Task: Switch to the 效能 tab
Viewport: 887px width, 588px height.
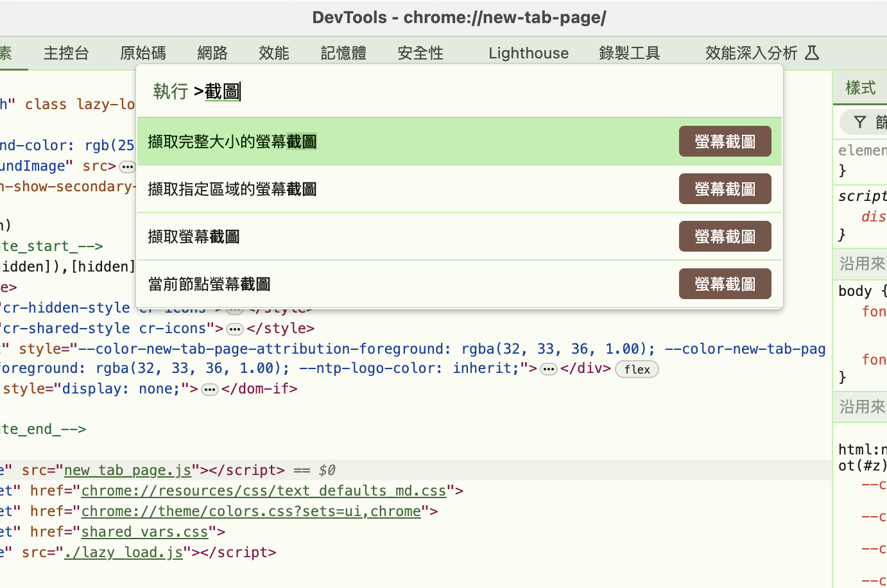Action: [274, 53]
